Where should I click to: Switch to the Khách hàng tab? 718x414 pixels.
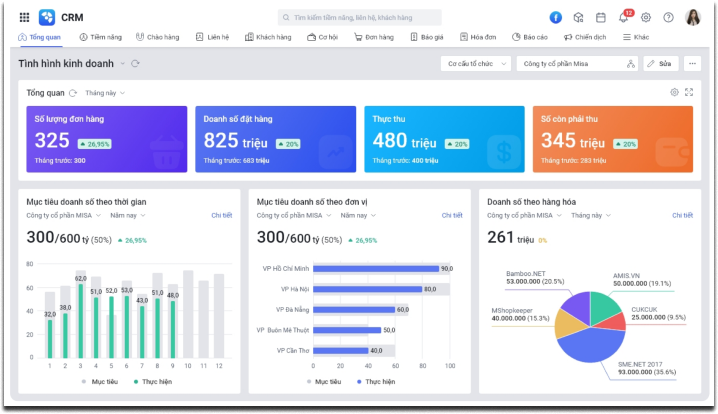click(x=268, y=37)
